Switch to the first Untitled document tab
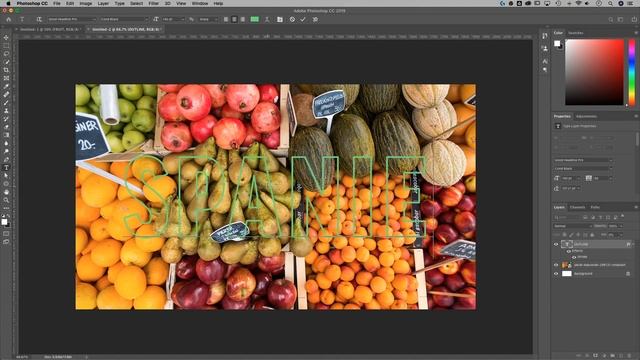Image resolution: width=640 pixels, height=360 pixels. (x=49, y=29)
